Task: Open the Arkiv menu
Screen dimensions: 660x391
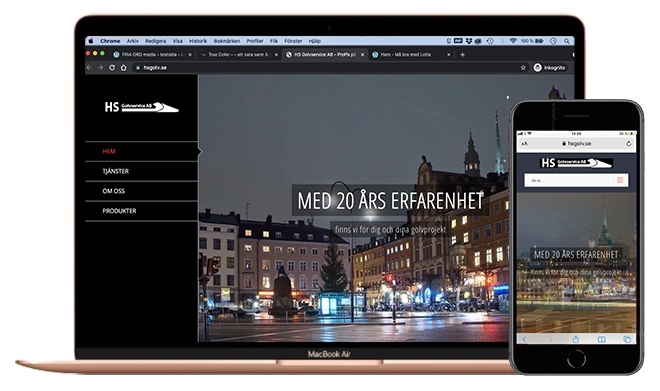Action: 133,41
